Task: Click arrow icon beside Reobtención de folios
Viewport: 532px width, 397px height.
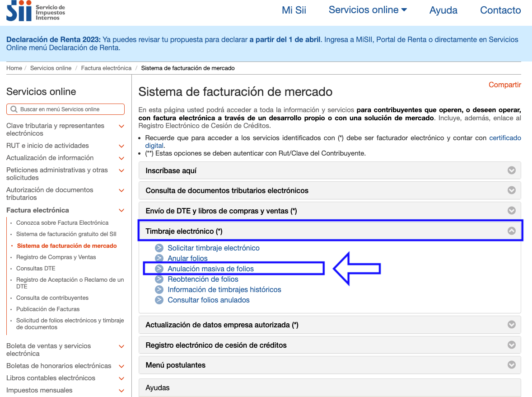Action: pyautogui.click(x=159, y=279)
